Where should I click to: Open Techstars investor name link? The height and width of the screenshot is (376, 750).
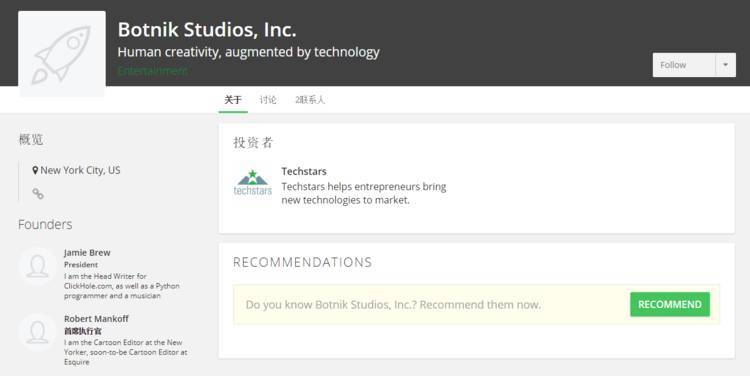tap(304, 171)
